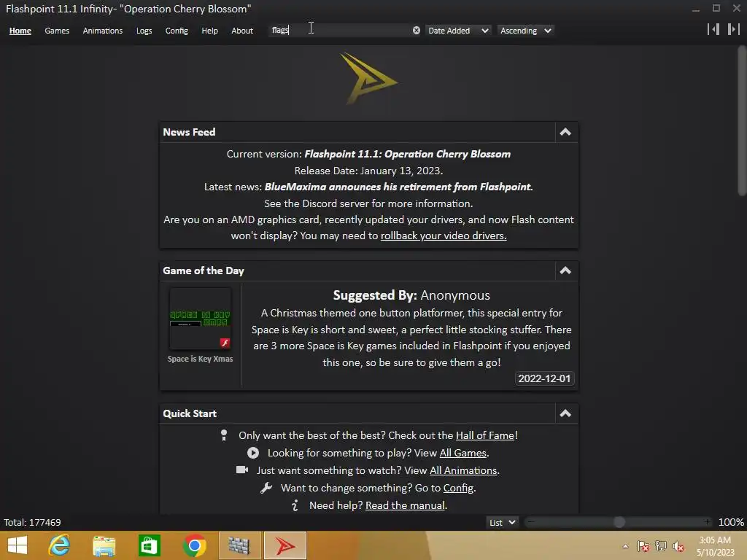
Task: Click the info icon beside Read the manual
Action: [x=295, y=505]
